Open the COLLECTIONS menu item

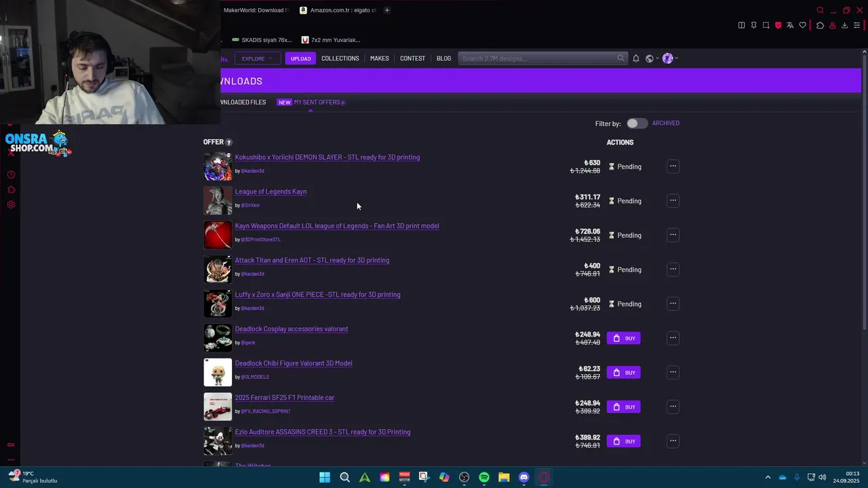(340, 58)
